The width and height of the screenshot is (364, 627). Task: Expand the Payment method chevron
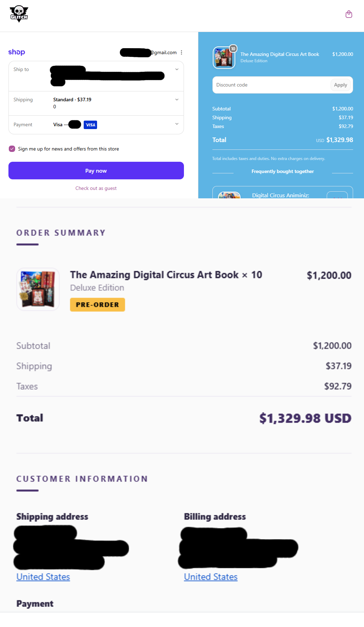[x=177, y=124]
